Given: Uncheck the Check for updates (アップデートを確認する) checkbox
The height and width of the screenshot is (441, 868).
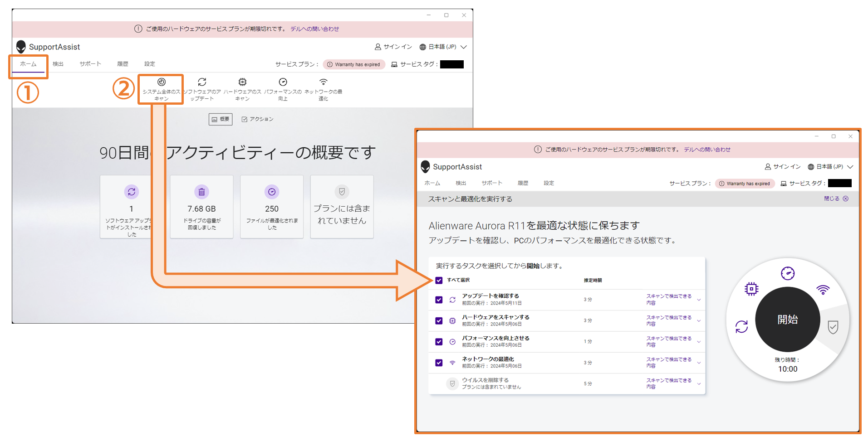Looking at the screenshot, I should coord(439,300).
